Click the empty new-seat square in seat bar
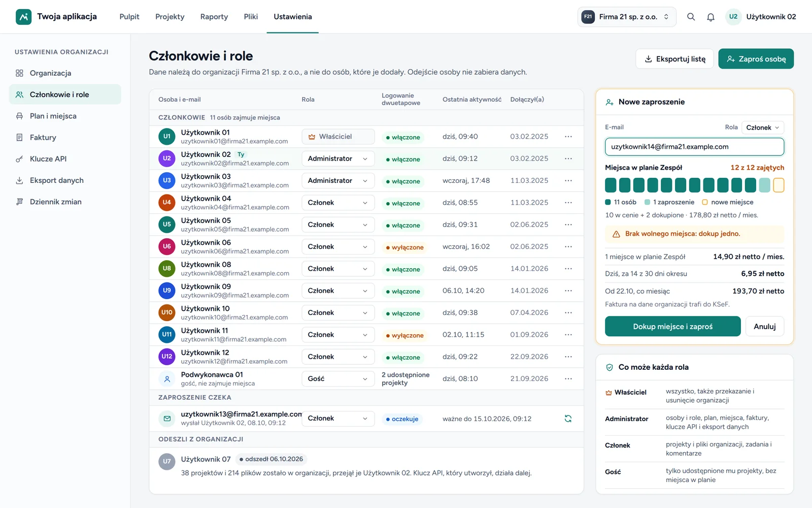The height and width of the screenshot is (508, 812). pyautogui.click(x=779, y=185)
